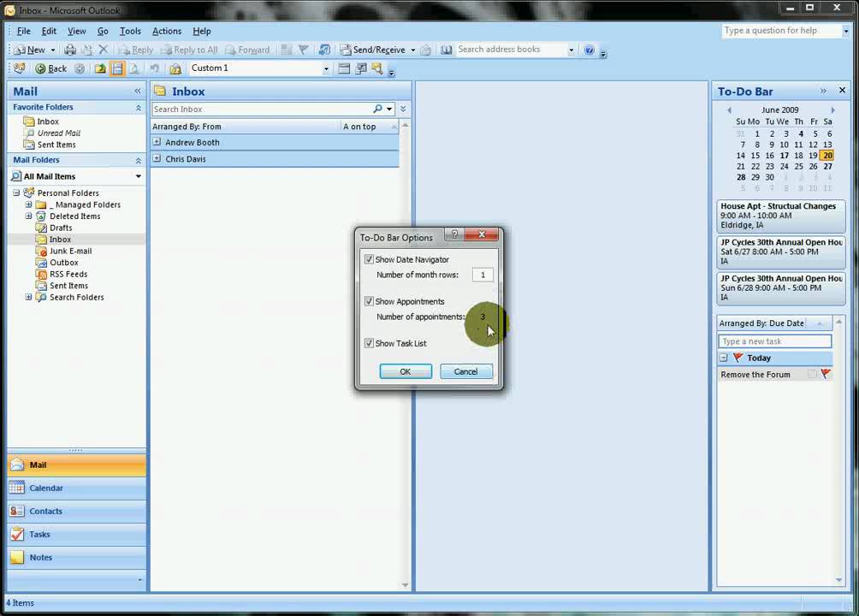Click the Back navigation button
This screenshot has height=616, width=859.
51,68
